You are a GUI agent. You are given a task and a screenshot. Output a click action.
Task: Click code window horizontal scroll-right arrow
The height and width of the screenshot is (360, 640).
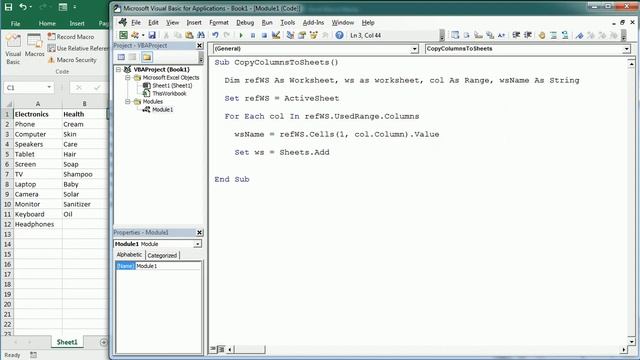coord(623,349)
